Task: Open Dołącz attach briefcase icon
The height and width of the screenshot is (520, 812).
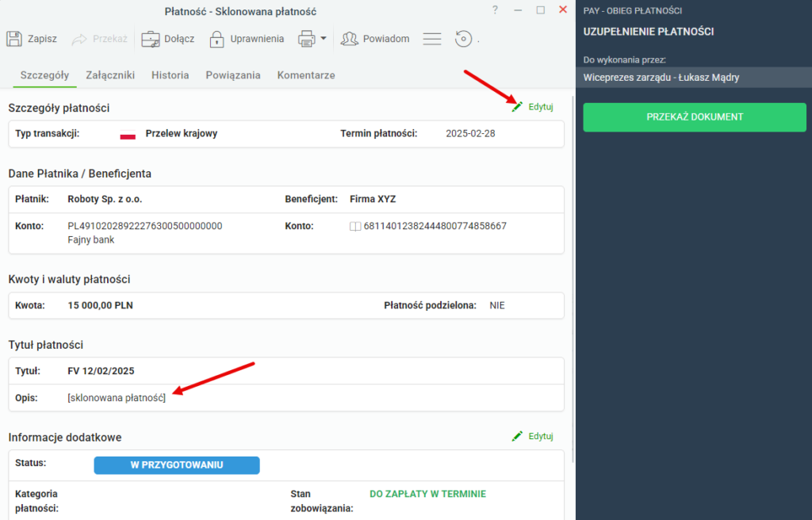Action: point(151,39)
